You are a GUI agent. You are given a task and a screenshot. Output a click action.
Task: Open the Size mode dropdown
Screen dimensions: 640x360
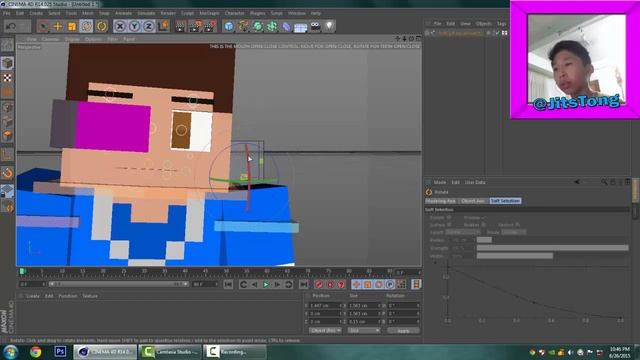pyautogui.click(x=364, y=330)
